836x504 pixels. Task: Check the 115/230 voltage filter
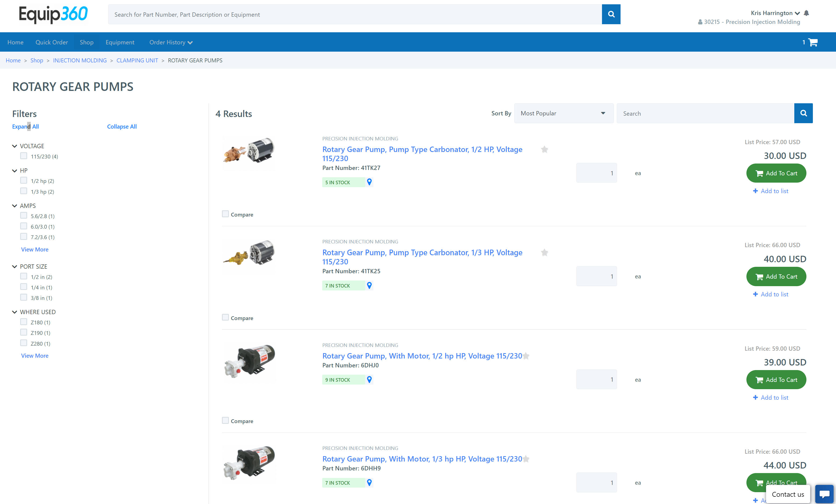(x=23, y=156)
